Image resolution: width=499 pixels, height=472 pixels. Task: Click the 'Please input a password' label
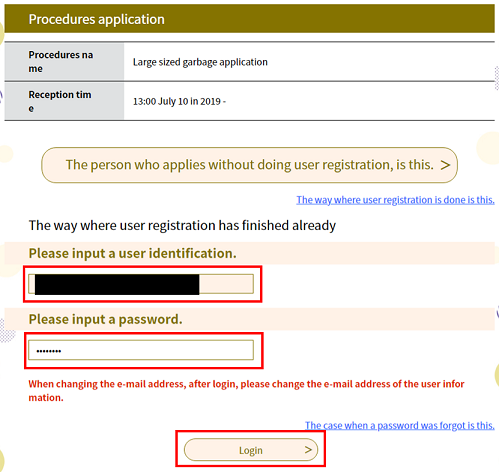(x=105, y=320)
